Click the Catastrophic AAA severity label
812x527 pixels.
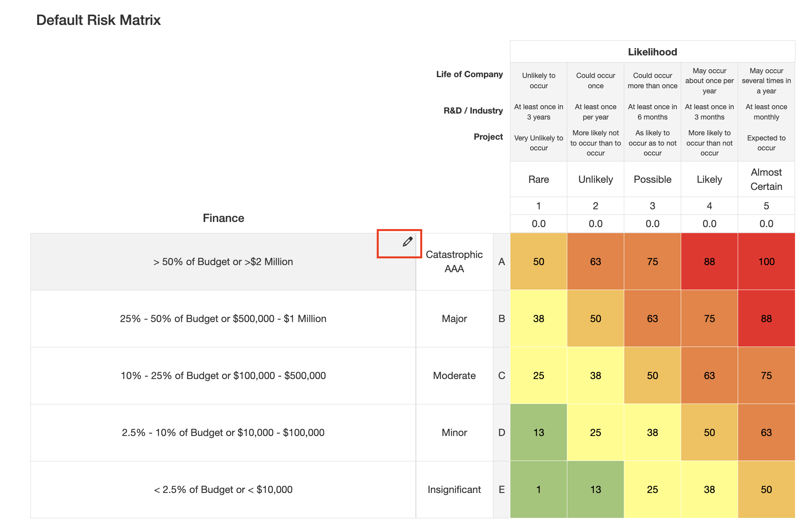click(x=454, y=262)
